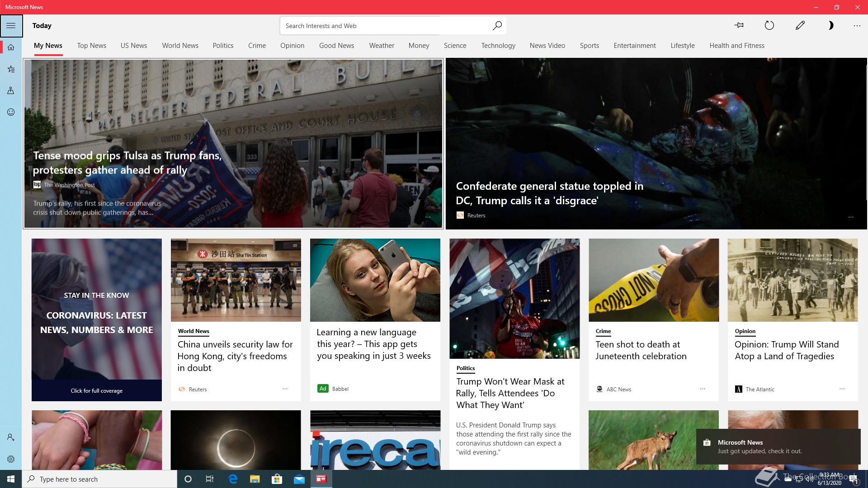Open the hamburger navigation menu
Viewport: 868px width, 488px height.
click(11, 26)
